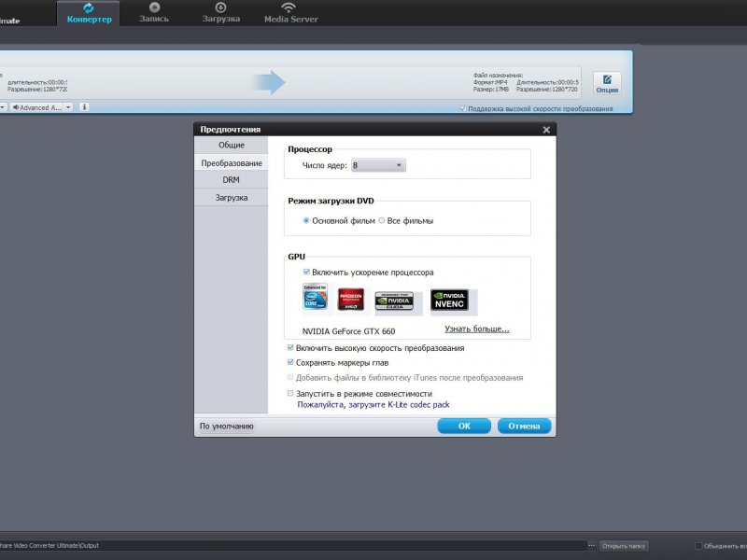
Task: Confirm preferences with OK button
Action: [x=464, y=427]
